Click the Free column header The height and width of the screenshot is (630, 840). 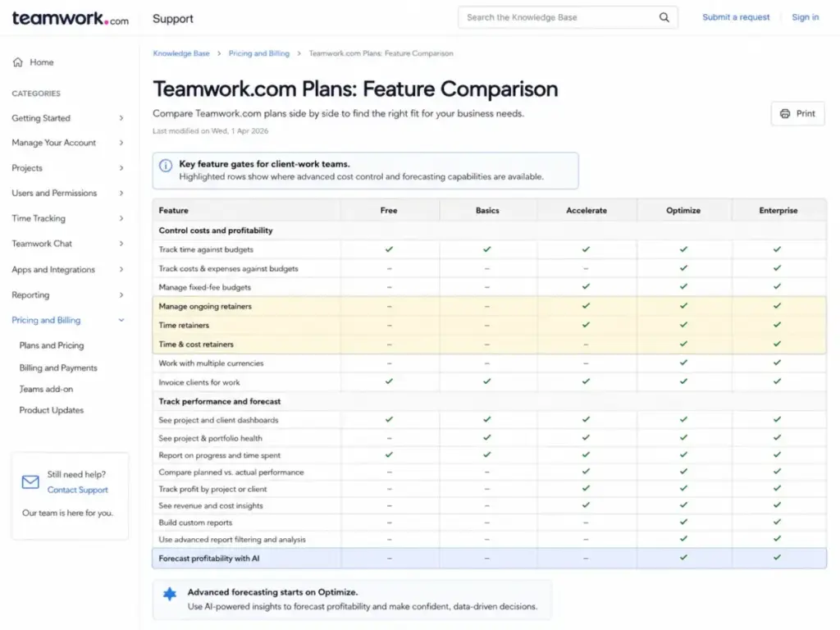[x=389, y=211]
